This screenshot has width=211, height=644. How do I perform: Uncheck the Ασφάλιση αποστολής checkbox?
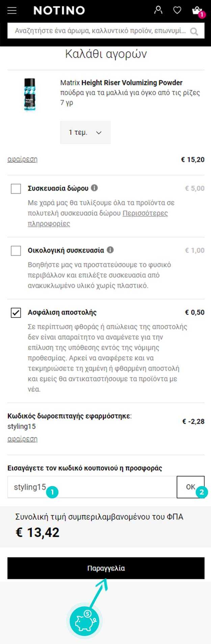pos(16,313)
